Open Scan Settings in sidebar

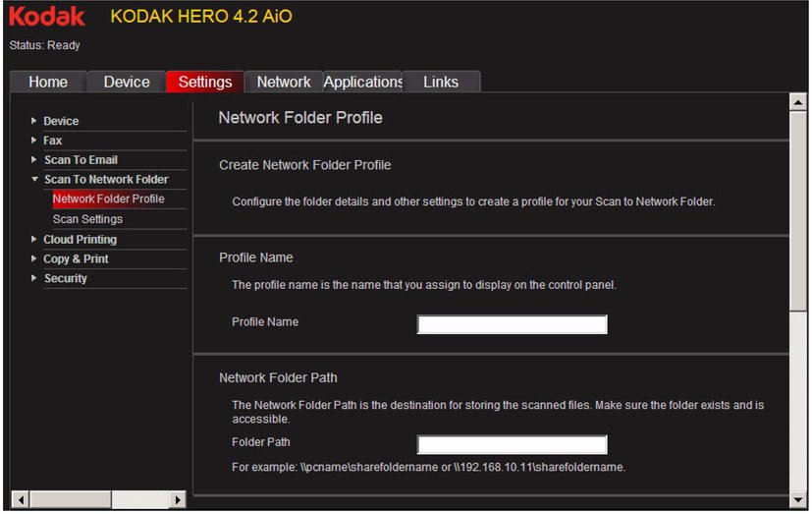pos(87,219)
